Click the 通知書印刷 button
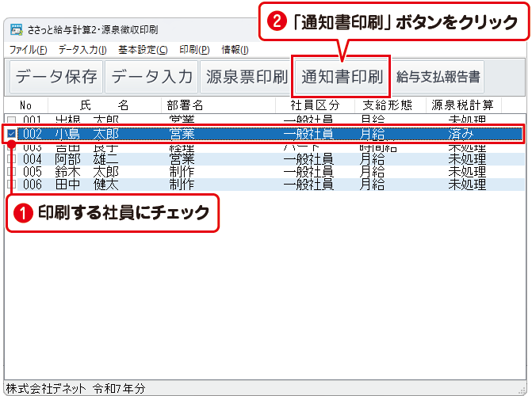The height and width of the screenshot is (396, 532). coord(341,77)
